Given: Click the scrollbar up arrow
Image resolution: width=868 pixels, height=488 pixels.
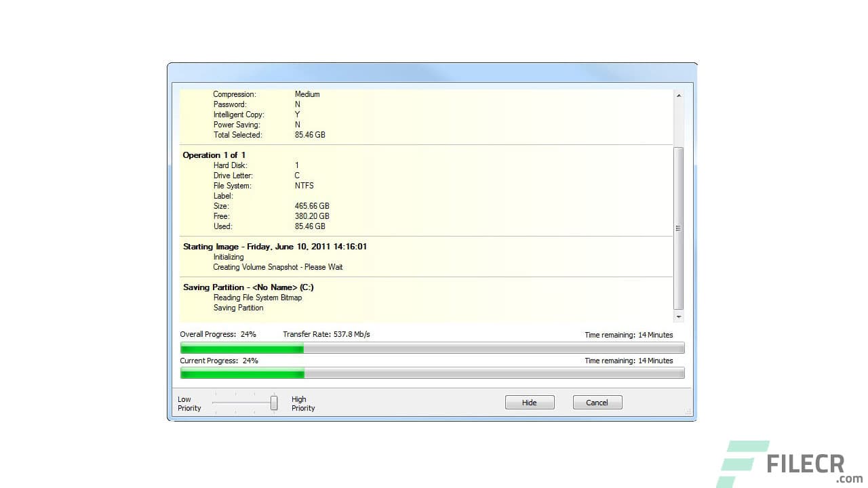Looking at the screenshot, I should point(679,94).
